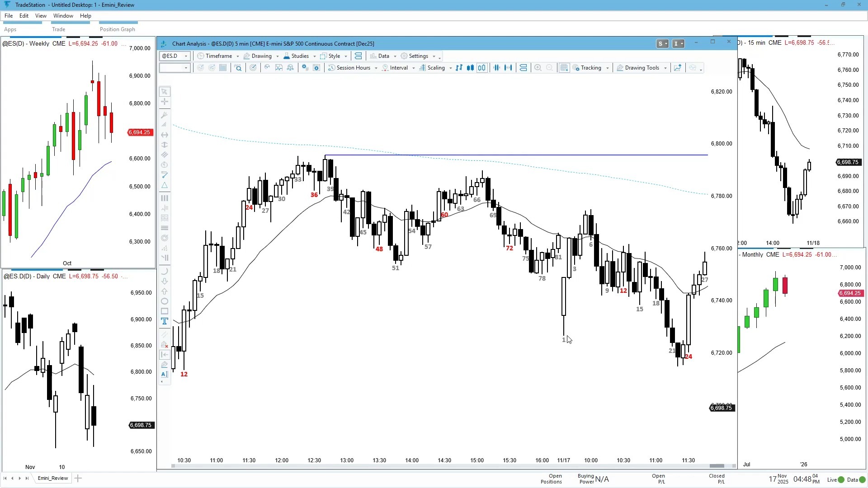
Task: Click the Buying Power status field
Action: (593, 479)
